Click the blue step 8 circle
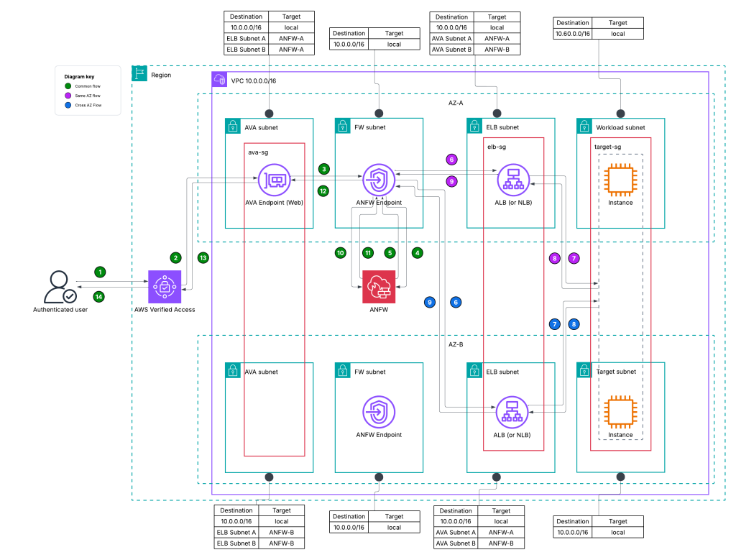The width and height of the screenshot is (736, 560). (x=574, y=324)
